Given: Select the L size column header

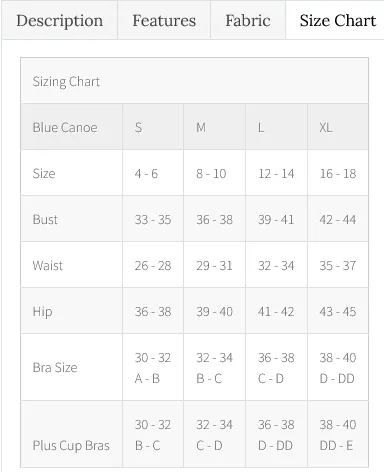Looking at the screenshot, I should tap(276, 127).
